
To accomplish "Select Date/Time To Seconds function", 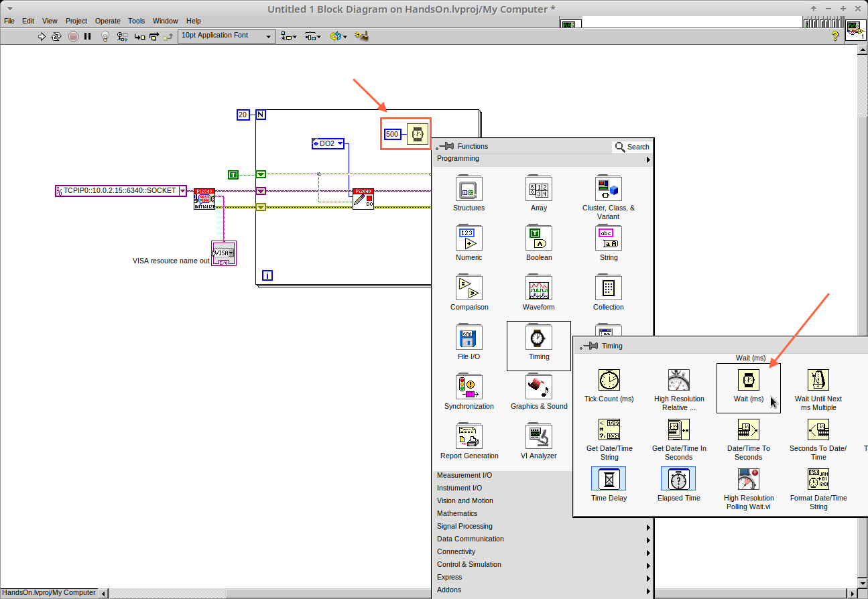I will pos(748,440).
